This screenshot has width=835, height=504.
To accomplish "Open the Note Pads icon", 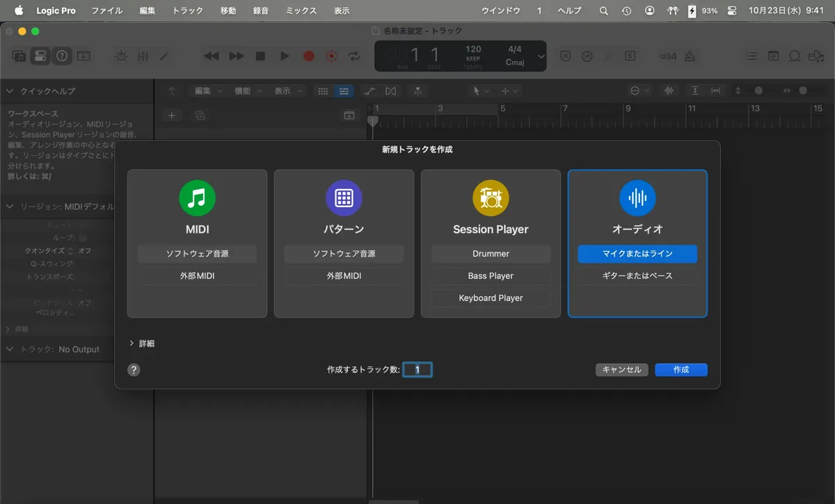I will (773, 56).
